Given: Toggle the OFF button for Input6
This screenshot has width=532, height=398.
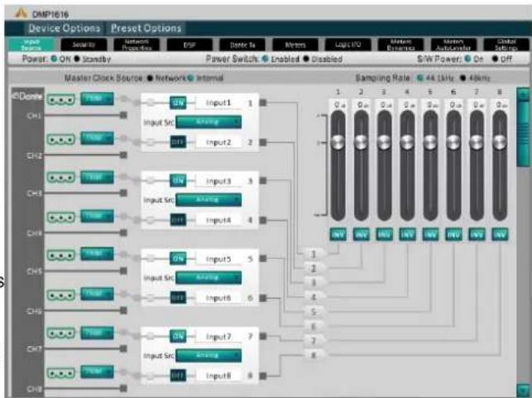Looking at the screenshot, I should 178,298.
